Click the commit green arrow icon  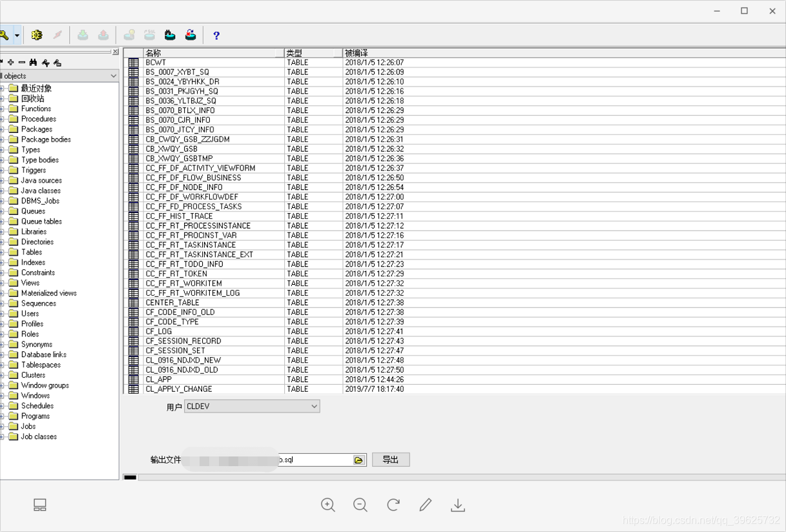click(x=83, y=36)
